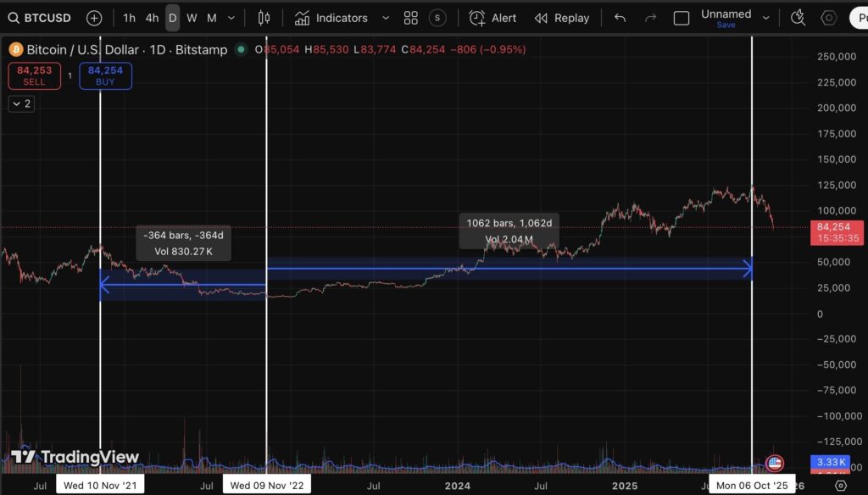Expand the Indicators dropdown arrow
The height and width of the screenshot is (495, 868).
386,17
